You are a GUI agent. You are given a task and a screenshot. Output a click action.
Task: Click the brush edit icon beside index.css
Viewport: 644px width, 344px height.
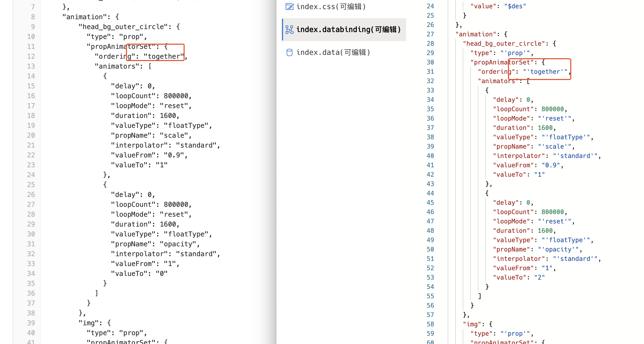click(x=289, y=6)
